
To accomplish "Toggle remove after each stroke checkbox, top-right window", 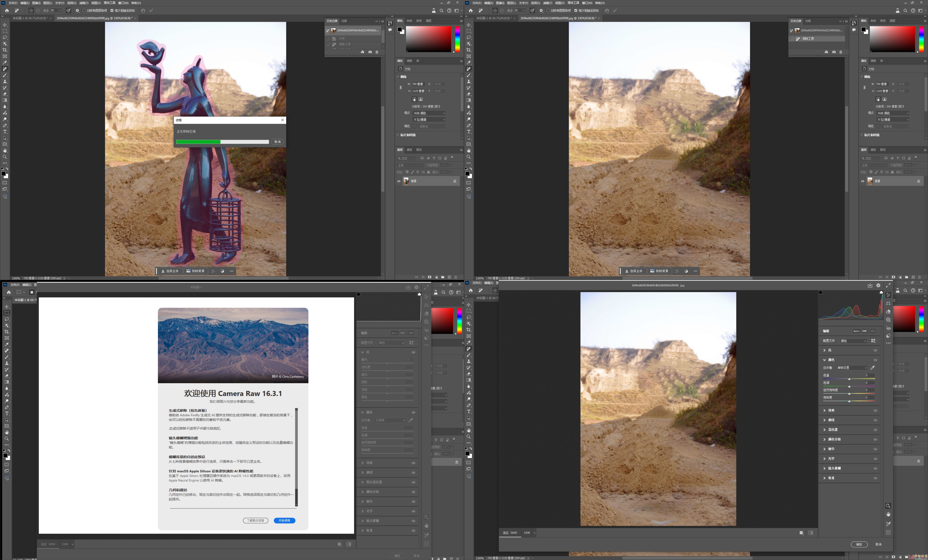I will pyautogui.click(x=575, y=11).
